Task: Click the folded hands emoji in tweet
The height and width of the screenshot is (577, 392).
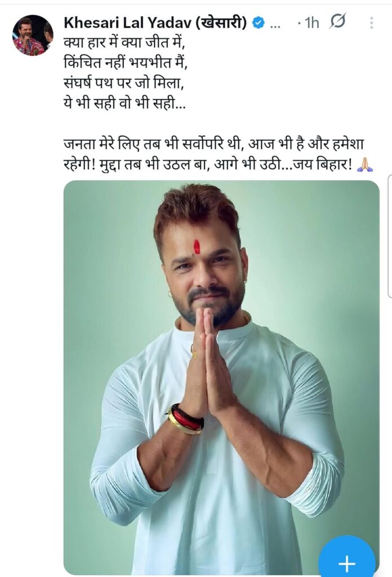Action: click(x=365, y=164)
